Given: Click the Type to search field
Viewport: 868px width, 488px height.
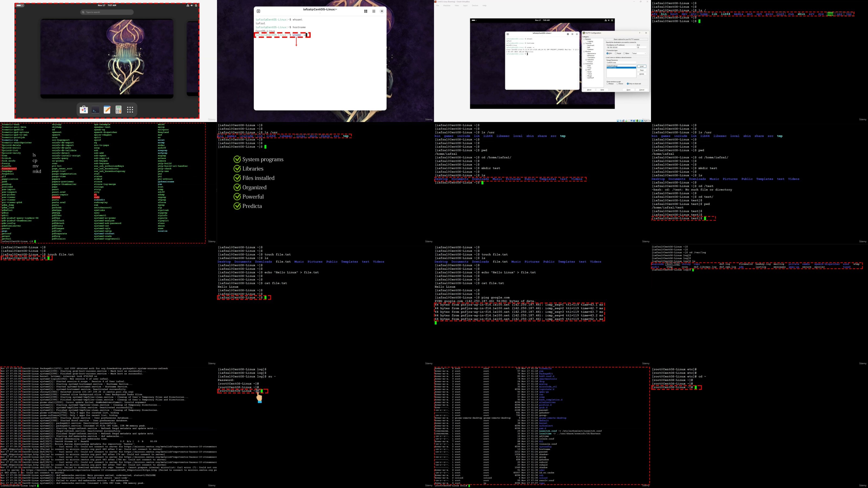Looking at the screenshot, I should pyautogui.click(x=107, y=12).
